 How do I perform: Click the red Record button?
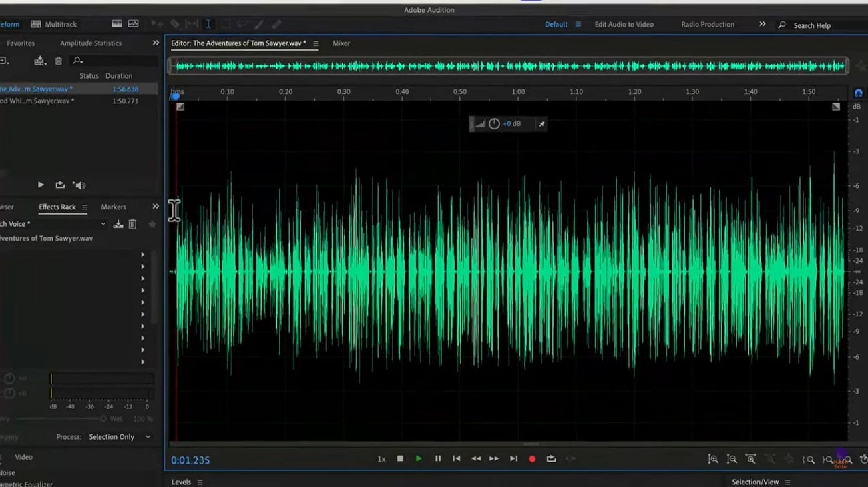(532, 458)
